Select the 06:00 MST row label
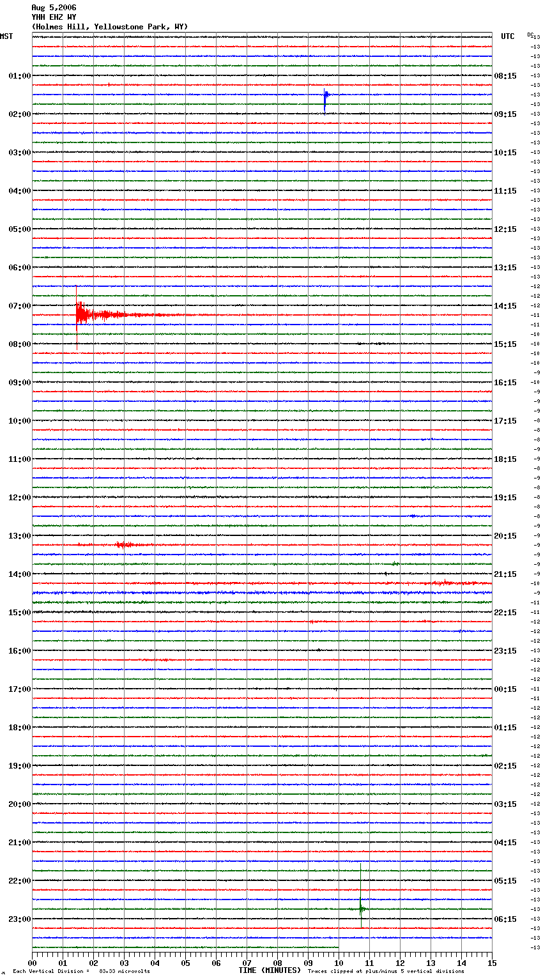The height and width of the screenshot is (980, 543). click(20, 268)
